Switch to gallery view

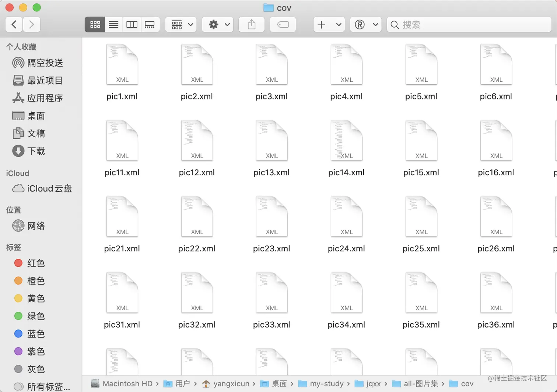(150, 25)
